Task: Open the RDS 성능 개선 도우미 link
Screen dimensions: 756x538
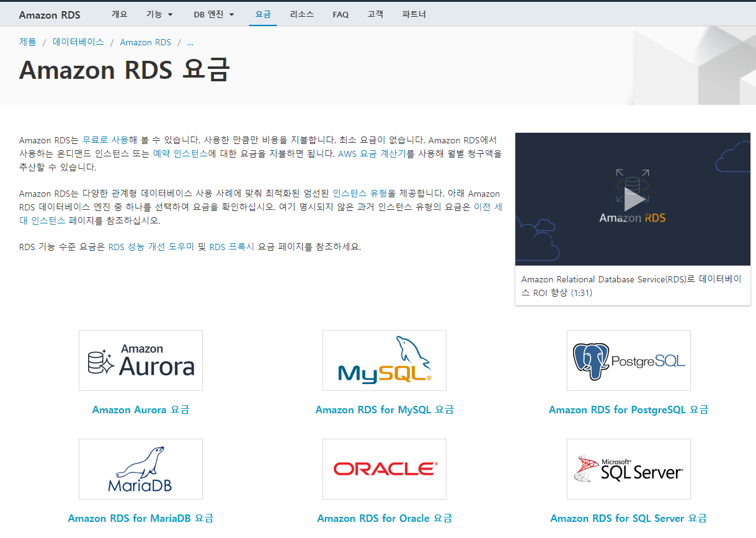Action: (x=151, y=247)
